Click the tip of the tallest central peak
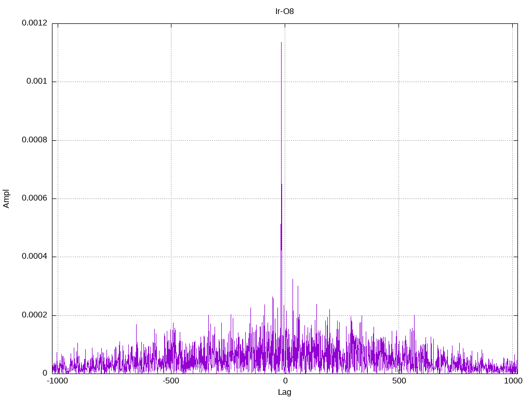The height and width of the screenshot is (399, 532). 281,43
